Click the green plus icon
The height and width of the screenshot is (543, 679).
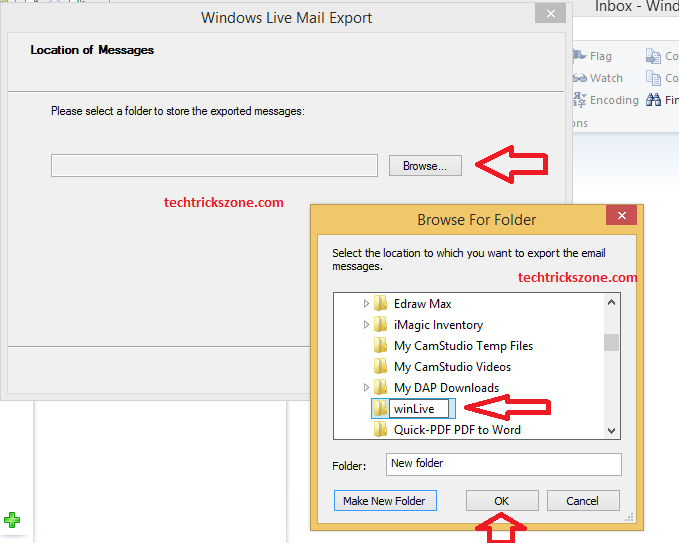[12, 520]
